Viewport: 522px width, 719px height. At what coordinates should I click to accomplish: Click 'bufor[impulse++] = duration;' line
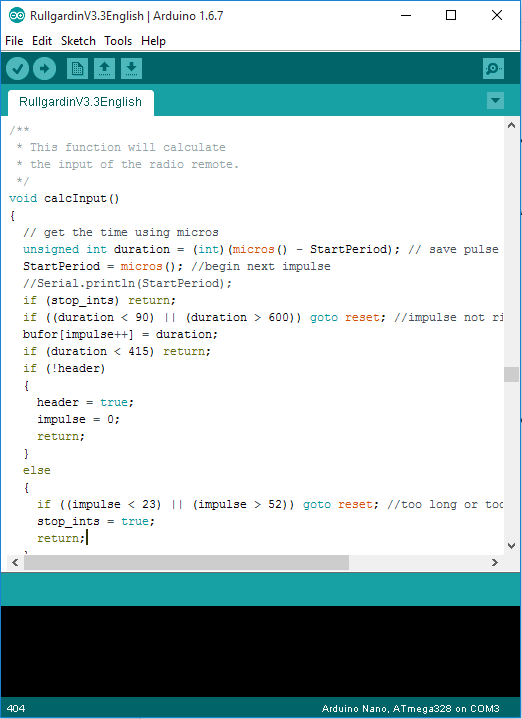point(120,334)
